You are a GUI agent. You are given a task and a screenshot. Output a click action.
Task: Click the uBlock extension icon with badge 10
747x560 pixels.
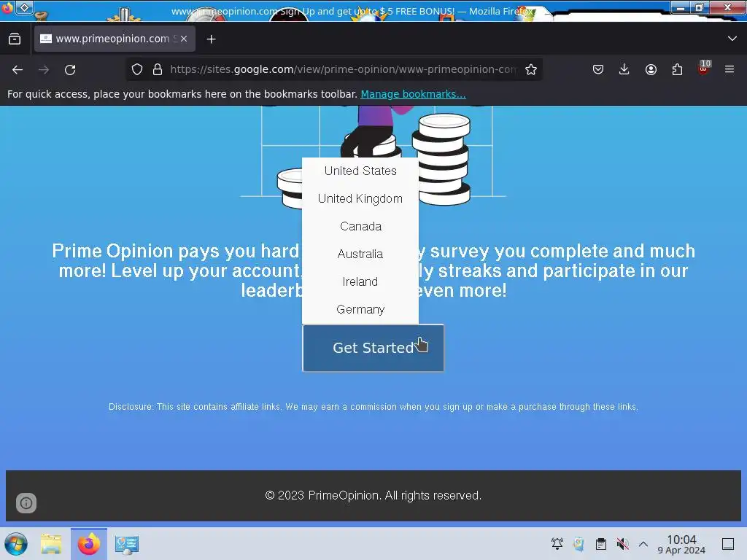point(704,68)
